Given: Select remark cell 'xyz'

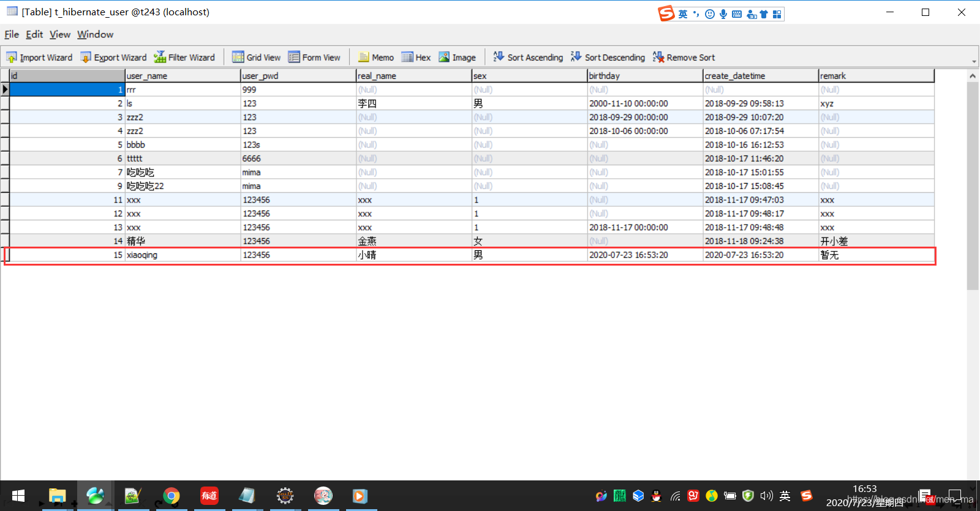Looking at the screenshot, I should (x=876, y=103).
